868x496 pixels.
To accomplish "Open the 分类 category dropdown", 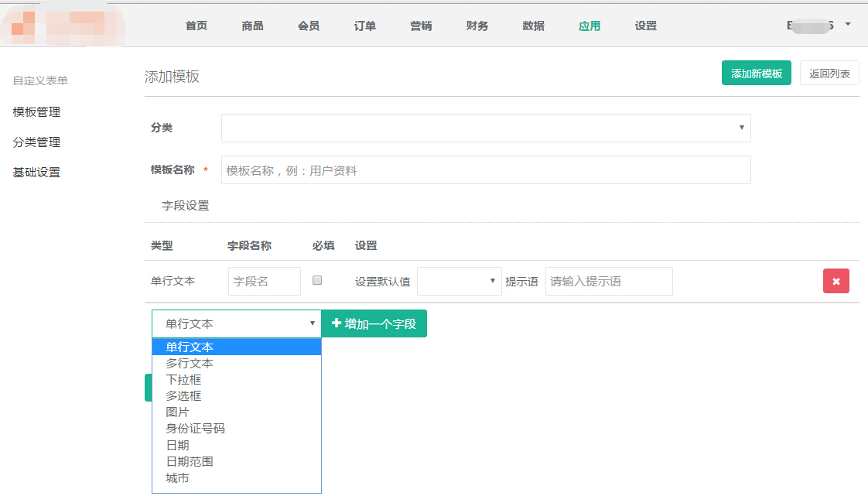I will (x=486, y=128).
